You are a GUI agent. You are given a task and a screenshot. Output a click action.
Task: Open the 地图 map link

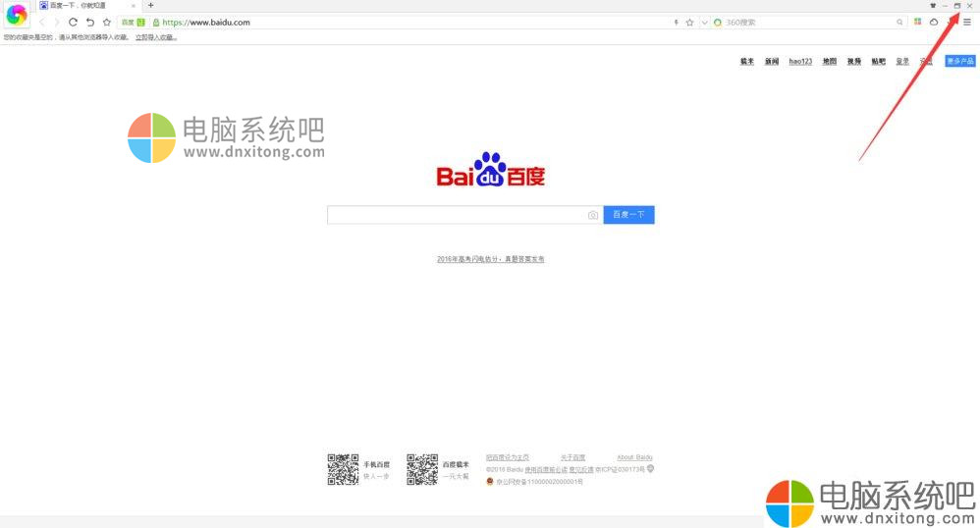pyautogui.click(x=830, y=61)
